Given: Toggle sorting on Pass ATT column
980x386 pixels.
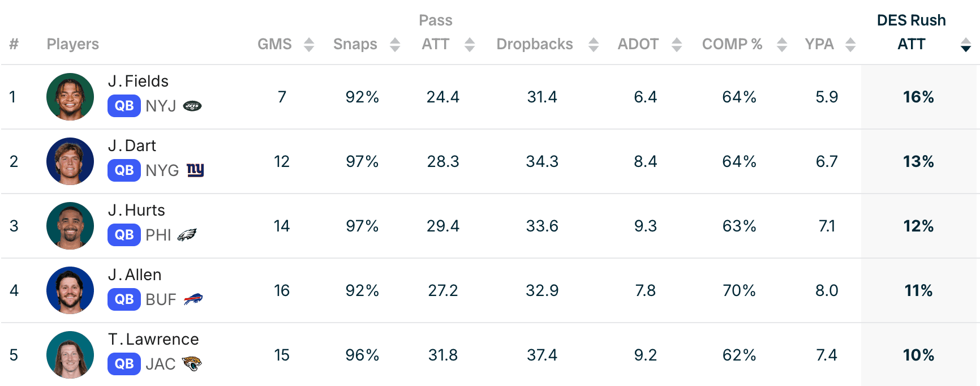Looking at the screenshot, I should tap(470, 44).
